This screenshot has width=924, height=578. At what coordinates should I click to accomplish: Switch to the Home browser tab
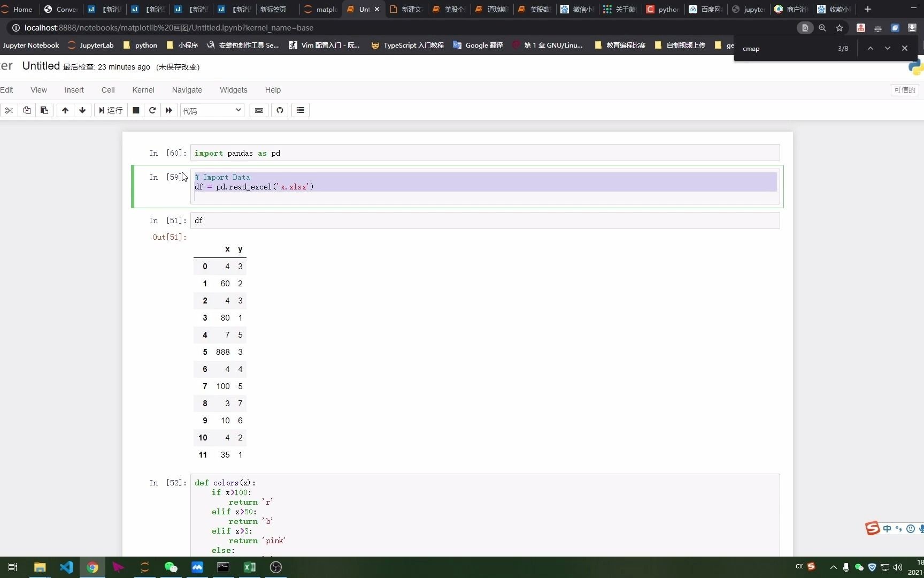19,9
